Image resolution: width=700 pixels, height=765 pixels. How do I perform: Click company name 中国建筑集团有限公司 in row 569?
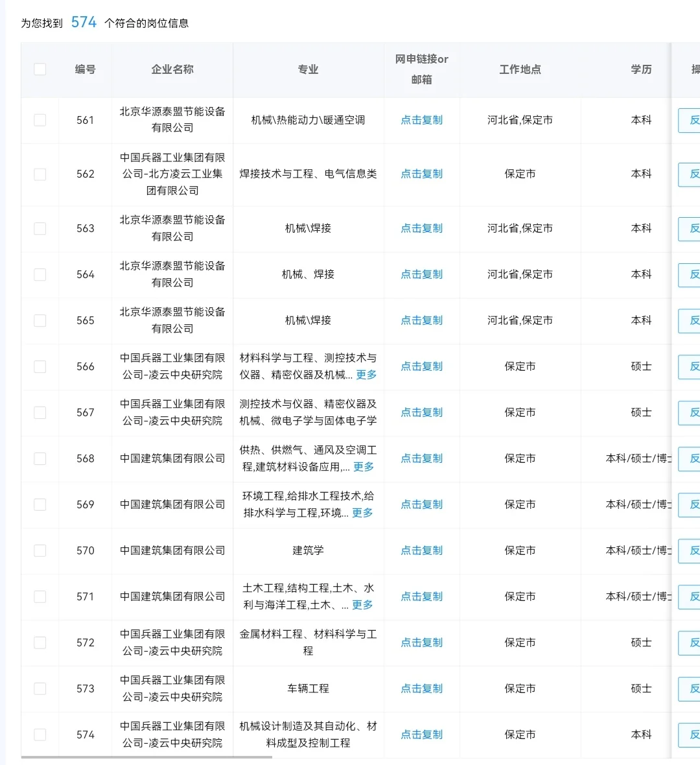click(172, 504)
